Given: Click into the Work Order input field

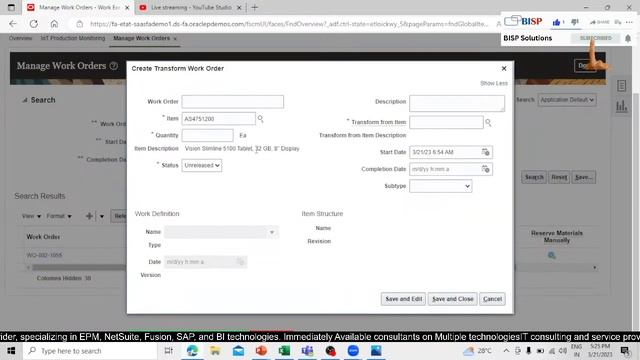Looking at the screenshot, I should coord(233,102).
